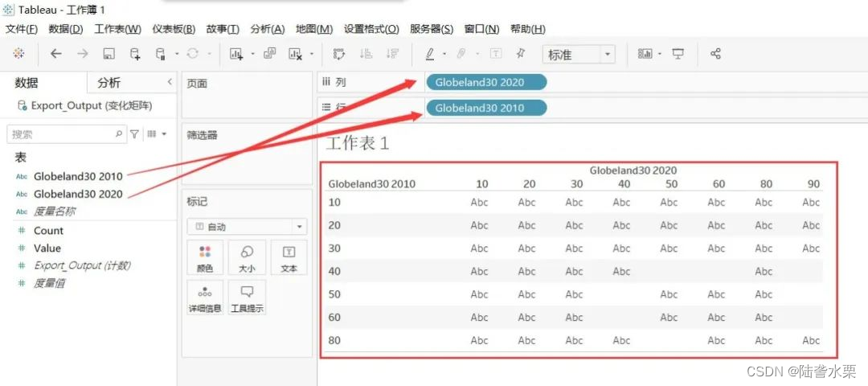This screenshot has height=386, width=868.
Task: Pause auto updates icon
Action: click(x=161, y=54)
